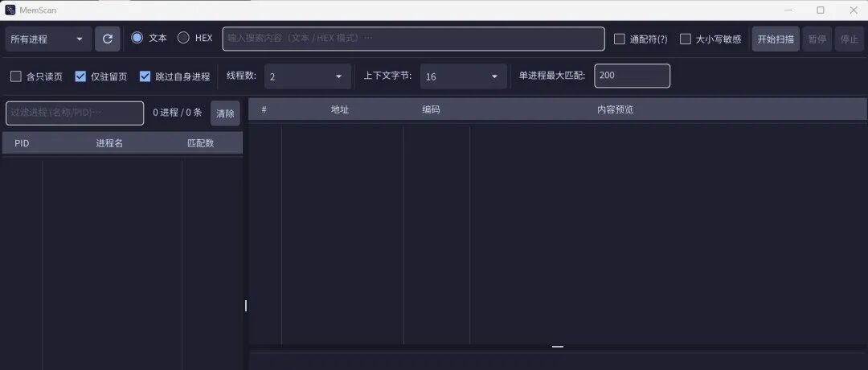
Task: Click the 单进程最大匹配 field with 200
Action: tap(633, 76)
